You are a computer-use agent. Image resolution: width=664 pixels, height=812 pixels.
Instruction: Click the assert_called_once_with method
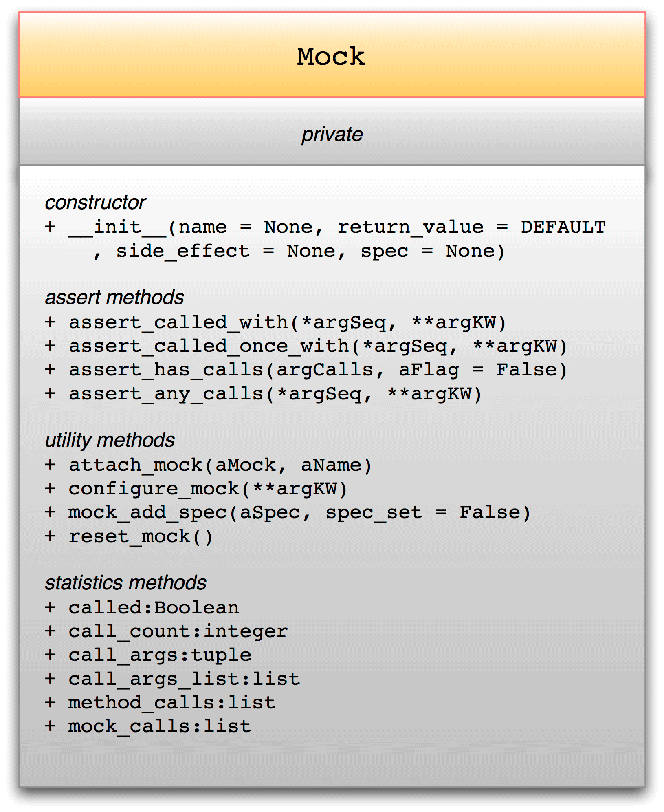(306, 346)
